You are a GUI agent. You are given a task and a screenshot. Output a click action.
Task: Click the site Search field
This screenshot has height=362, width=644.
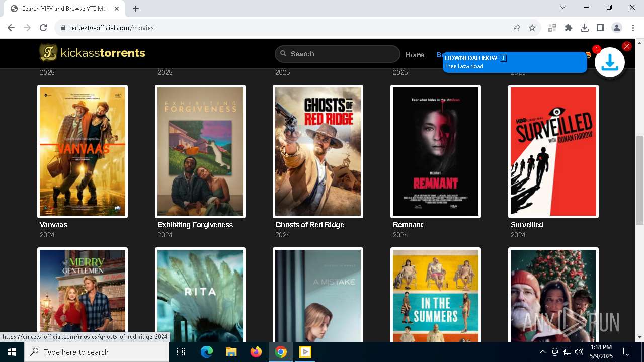pyautogui.click(x=337, y=54)
